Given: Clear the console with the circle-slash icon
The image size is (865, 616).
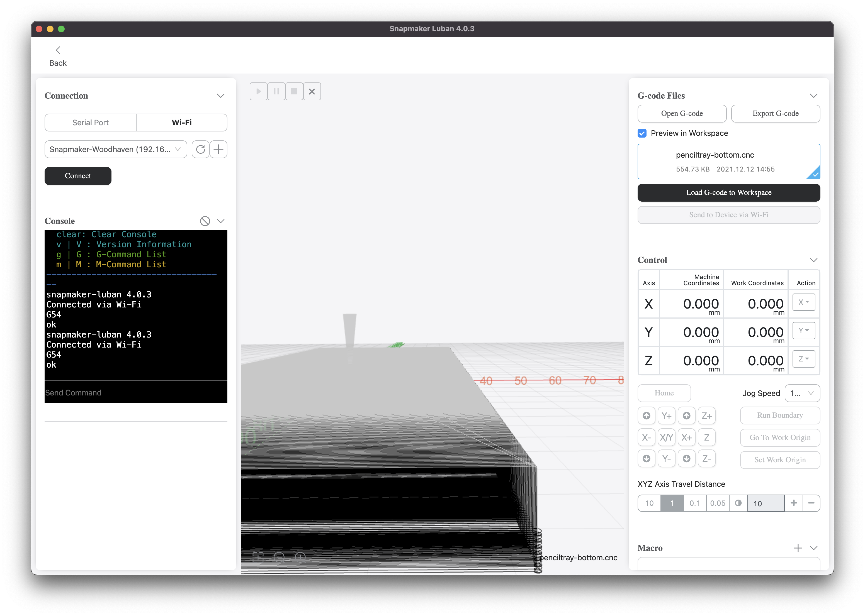Looking at the screenshot, I should coord(205,221).
